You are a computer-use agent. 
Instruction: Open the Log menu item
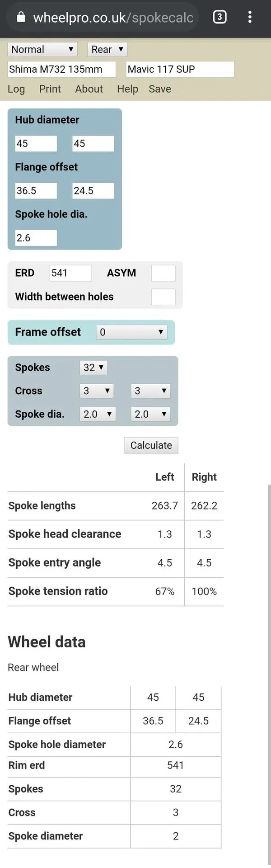click(x=16, y=89)
